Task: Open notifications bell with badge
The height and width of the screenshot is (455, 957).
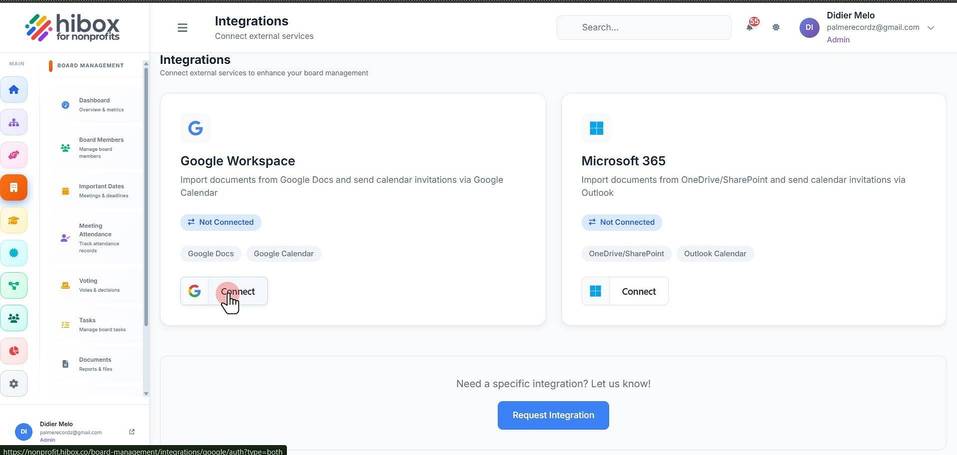Action: click(750, 27)
